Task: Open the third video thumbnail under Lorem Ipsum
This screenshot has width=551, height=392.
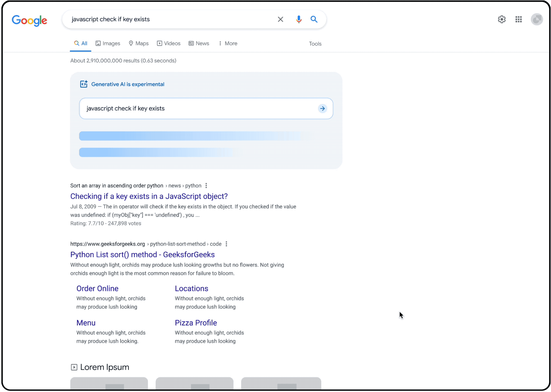Action: tap(281, 383)
